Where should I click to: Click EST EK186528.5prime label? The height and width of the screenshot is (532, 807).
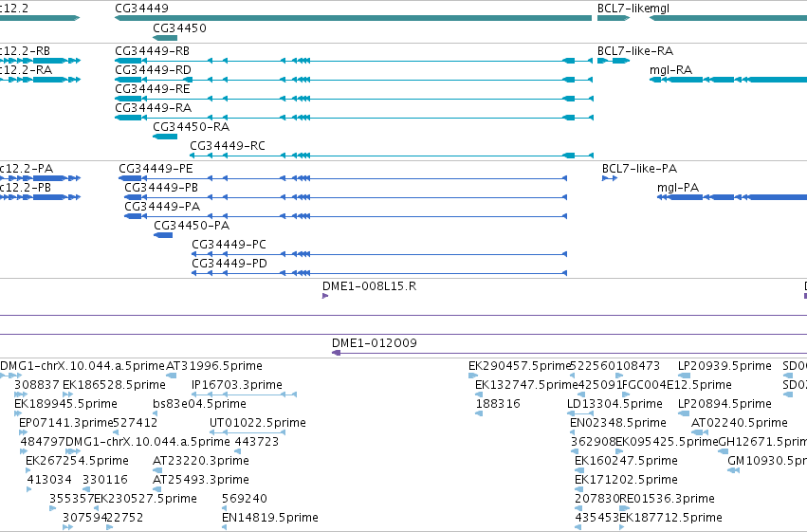click(x=114, y=385)
